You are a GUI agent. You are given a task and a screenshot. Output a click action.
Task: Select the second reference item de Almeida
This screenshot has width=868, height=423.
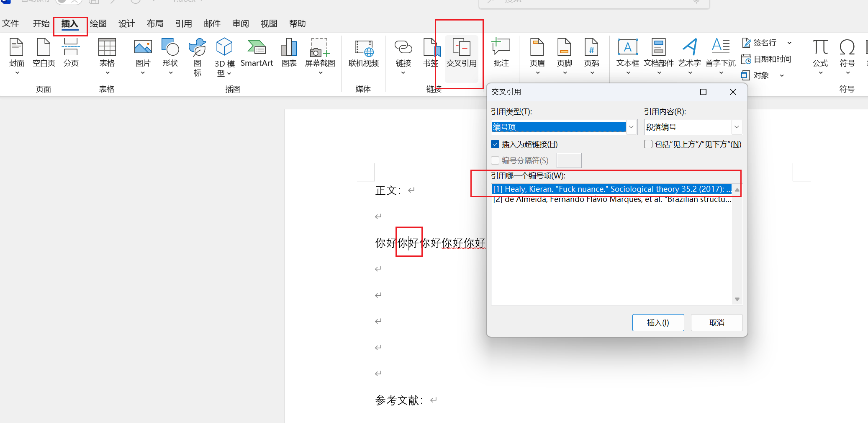coord(611,200)
